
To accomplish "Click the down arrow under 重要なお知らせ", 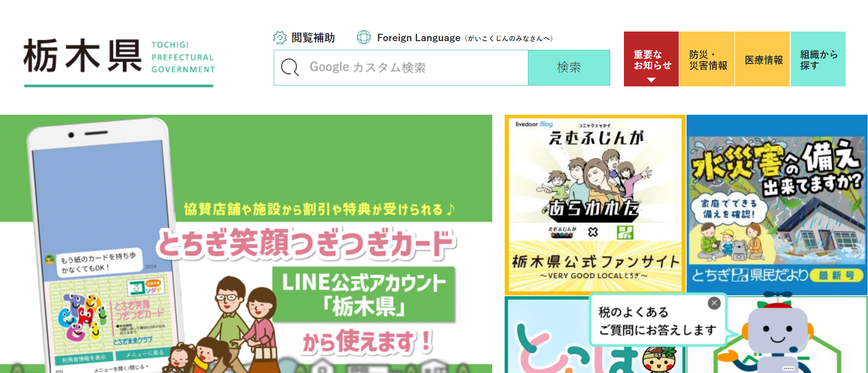I will [x=651, y=80].
